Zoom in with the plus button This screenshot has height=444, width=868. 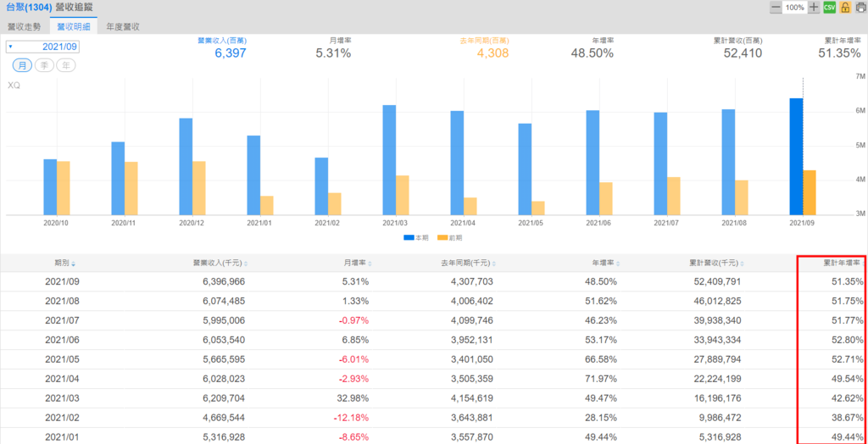click(813, 7)
